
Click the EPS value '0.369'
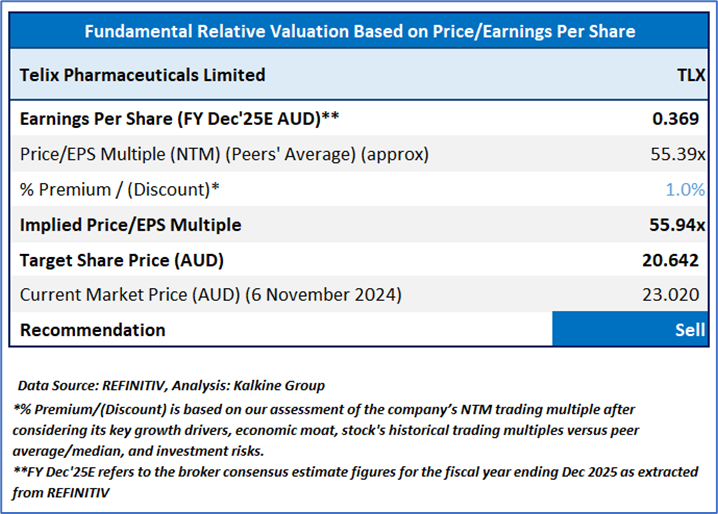675,119
